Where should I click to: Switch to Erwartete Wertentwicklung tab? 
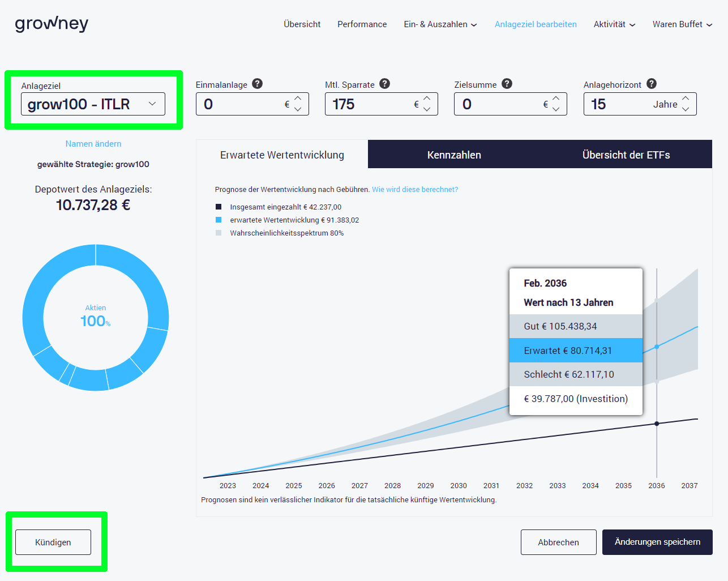(x=282, y=155)
